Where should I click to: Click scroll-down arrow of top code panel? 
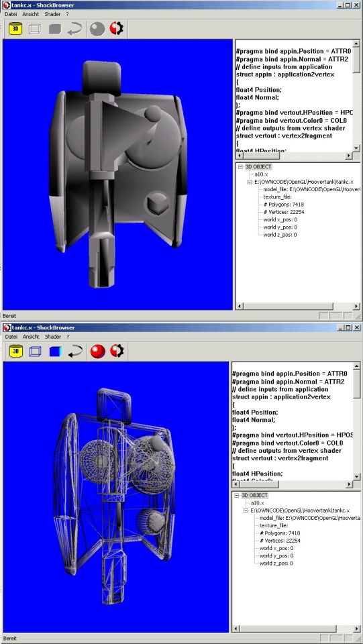click(356, 149)
